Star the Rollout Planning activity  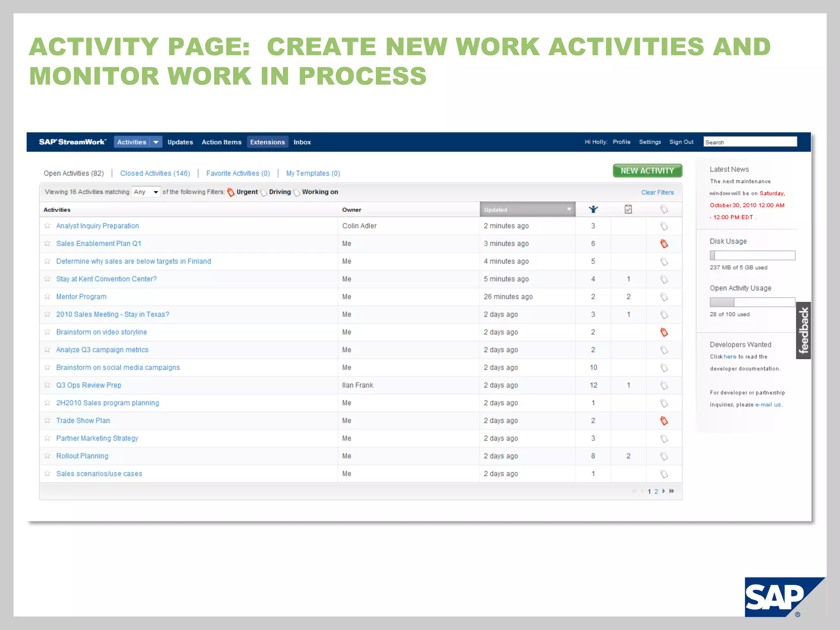[48, 456]
